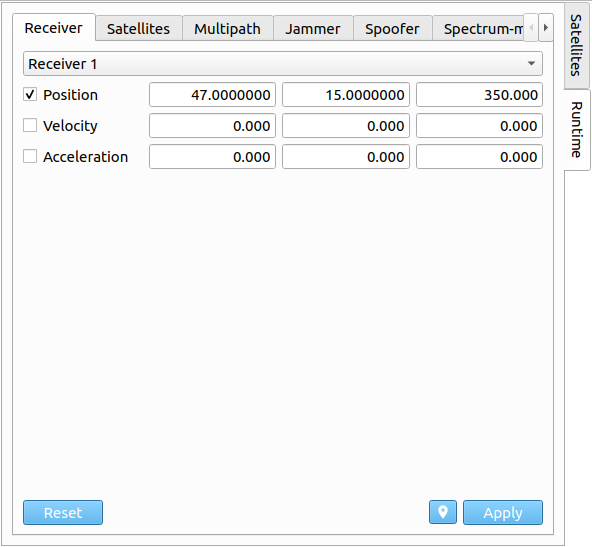Click the tab bar right scroll arrow

click(546, 28)
